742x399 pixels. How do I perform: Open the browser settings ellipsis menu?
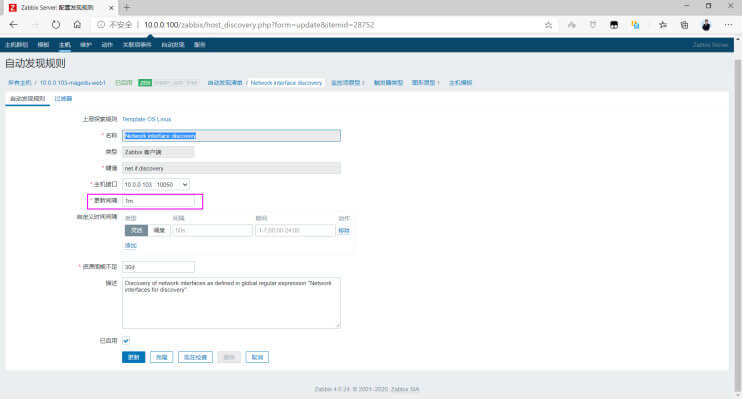pos(728,25)
